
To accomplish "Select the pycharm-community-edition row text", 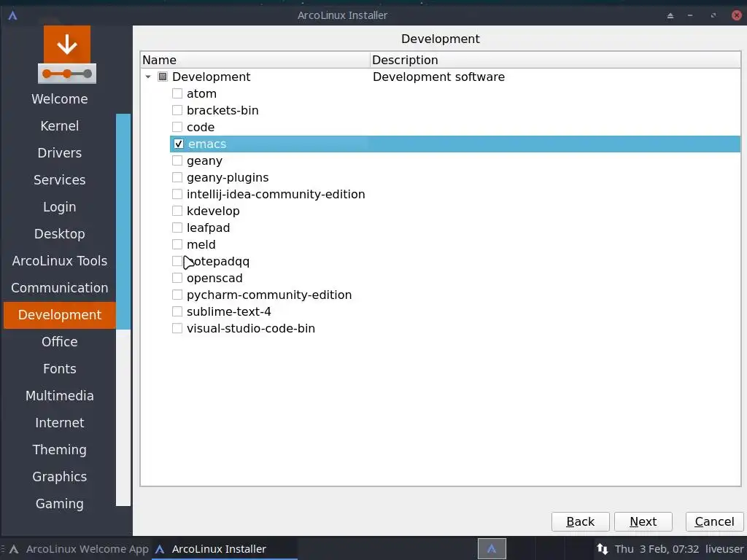I will click(269, 295).
